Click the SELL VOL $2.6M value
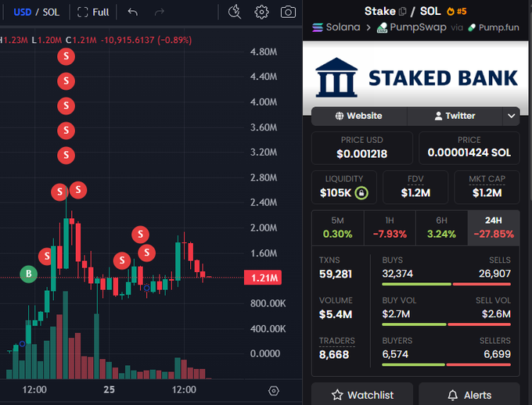532x405 pixels. pyautogui.click(x=496, y=314)
